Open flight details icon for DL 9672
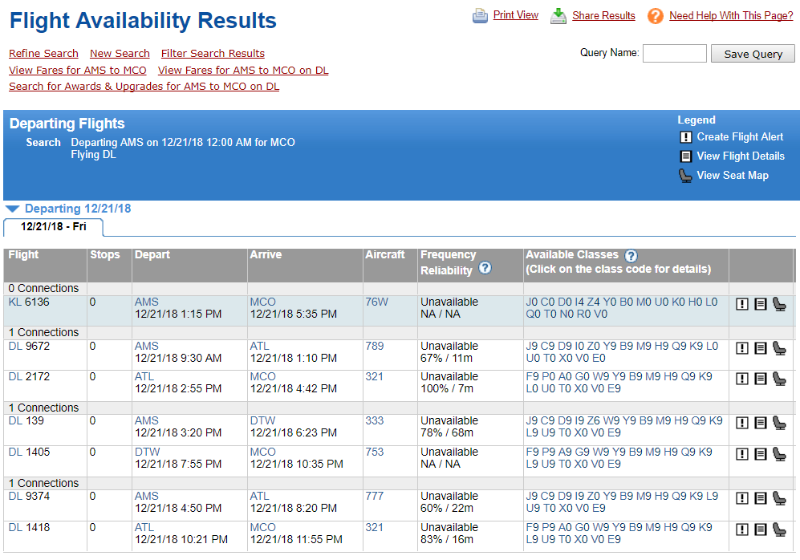The image size is (800, 560). (760, 348)
